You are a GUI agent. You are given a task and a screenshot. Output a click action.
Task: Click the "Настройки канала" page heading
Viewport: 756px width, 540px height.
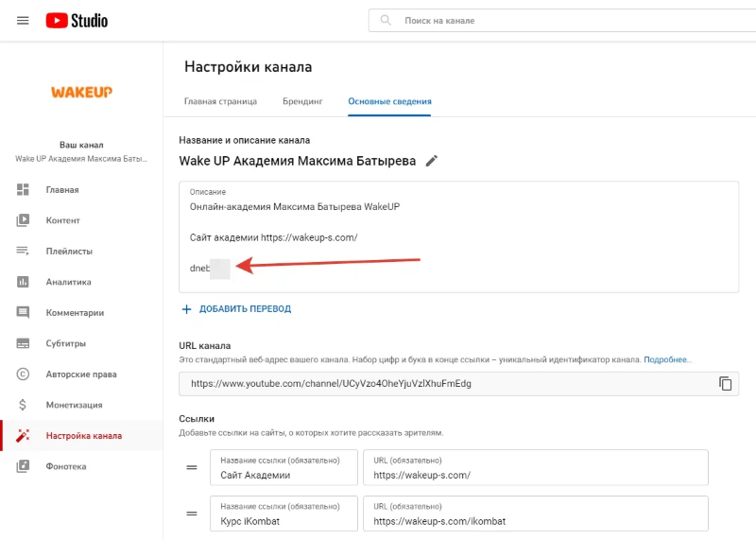coord(248,66)
